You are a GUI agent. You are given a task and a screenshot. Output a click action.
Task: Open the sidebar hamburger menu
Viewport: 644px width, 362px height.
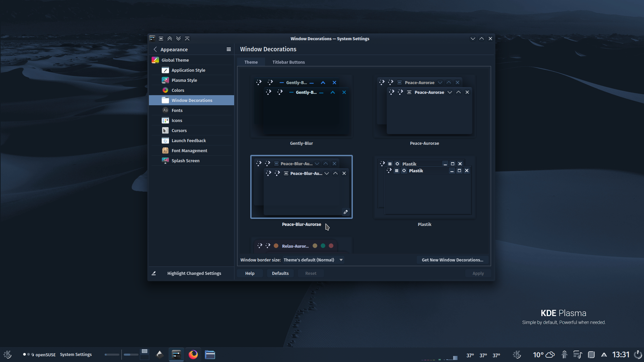(229, 49)
